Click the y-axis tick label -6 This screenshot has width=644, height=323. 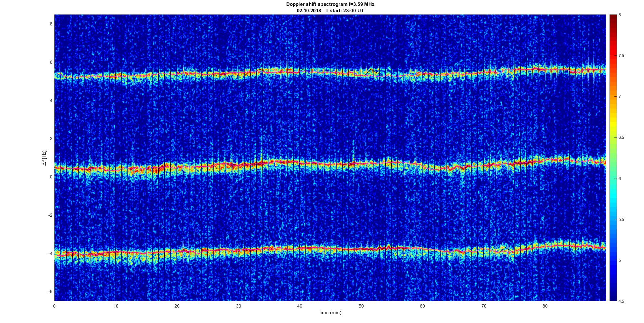[x=50, y=291]
